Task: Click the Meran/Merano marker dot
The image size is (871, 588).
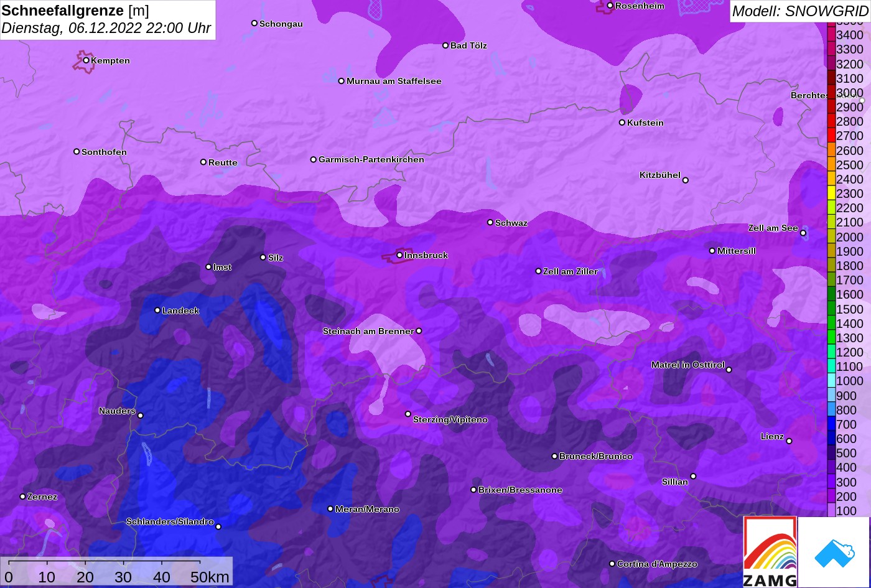Action: point(330,509)
